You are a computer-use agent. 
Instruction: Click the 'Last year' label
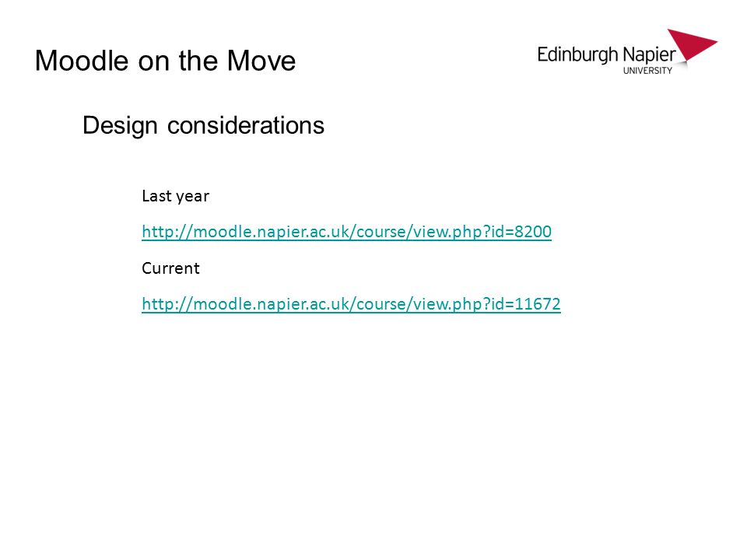point(175,196)
